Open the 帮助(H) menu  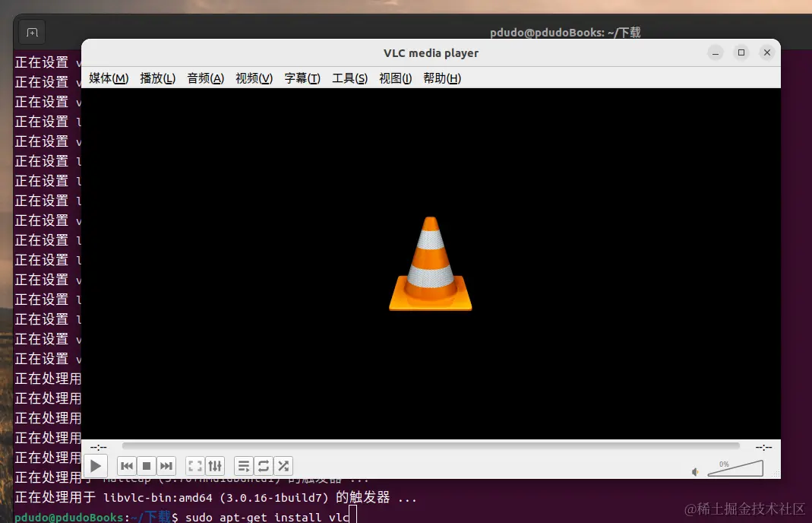(x=442, y=78)
